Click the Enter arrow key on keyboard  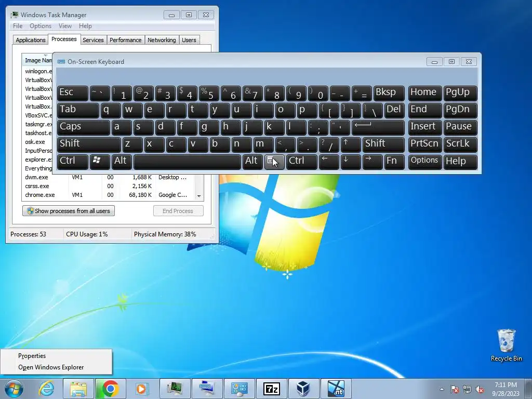click(378, 127)
